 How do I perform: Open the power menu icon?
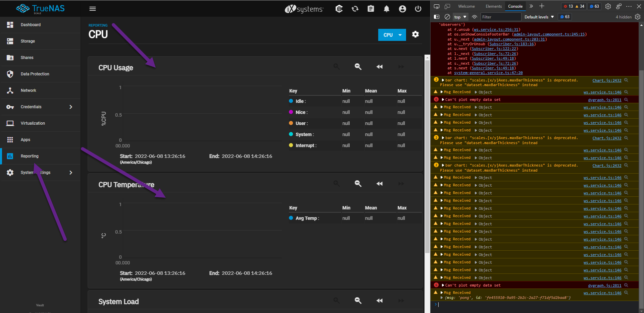pyautogui.click(x=418, y=9)
